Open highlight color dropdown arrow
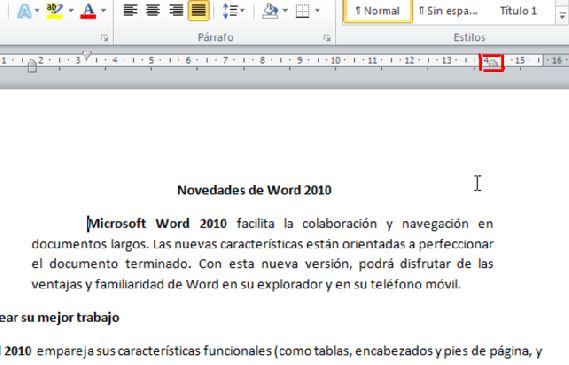The height and width of the screenshot is (365, 569). (x=71, y=11)
